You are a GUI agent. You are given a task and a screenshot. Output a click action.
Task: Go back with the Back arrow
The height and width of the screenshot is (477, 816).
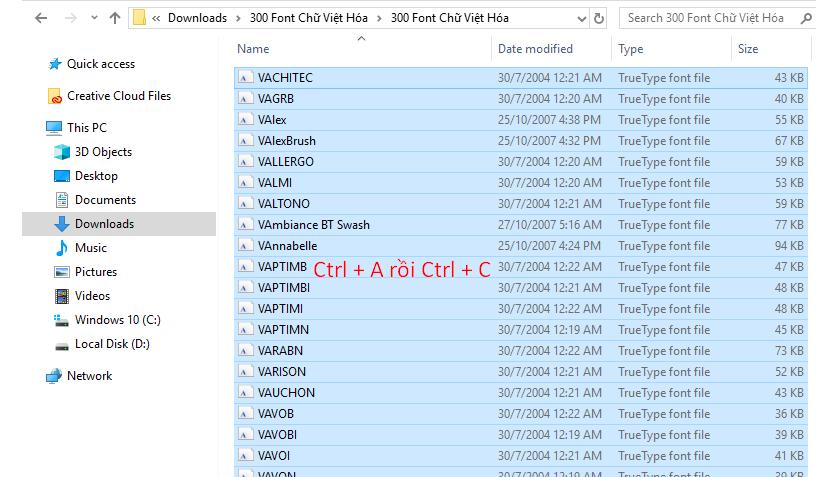click(x=41, y=18)
